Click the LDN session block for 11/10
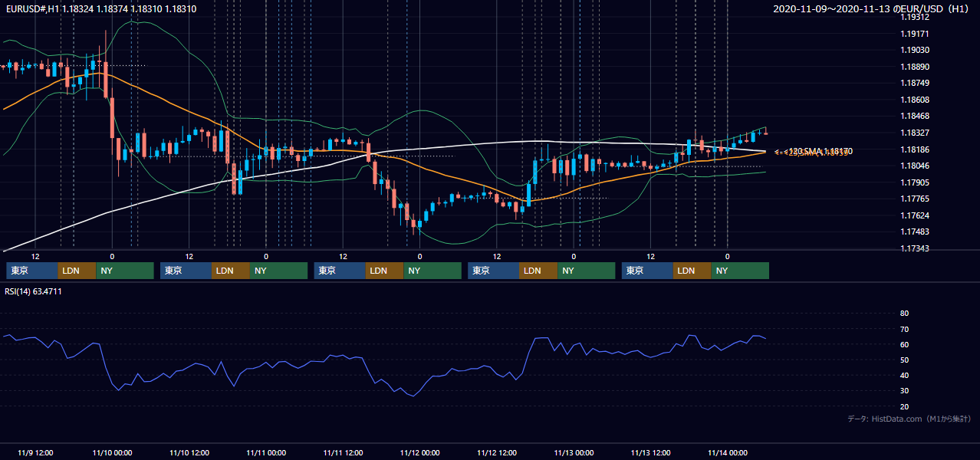This screenshot has width=980, height=460. coord(232,271)
